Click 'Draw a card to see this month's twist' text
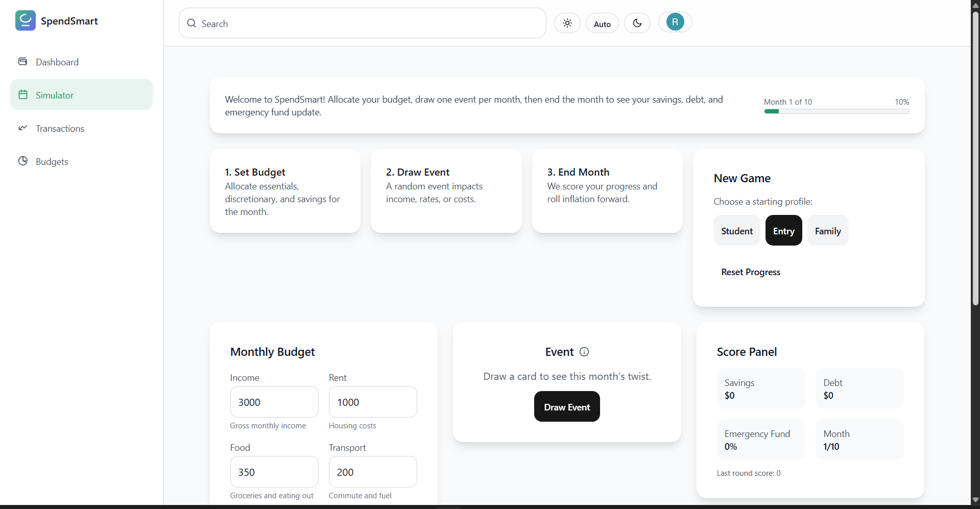Screen dimensions: 980x509 pyautogui.click(x=567, y=376)
